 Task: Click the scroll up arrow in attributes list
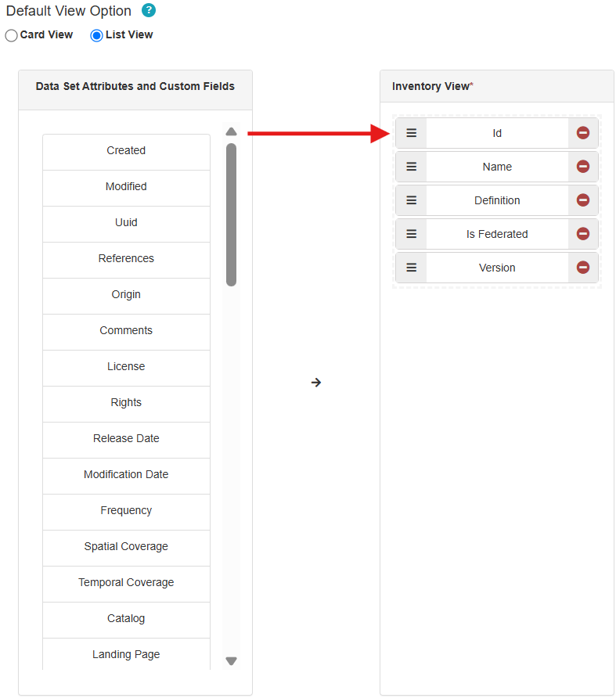(231, 131)
